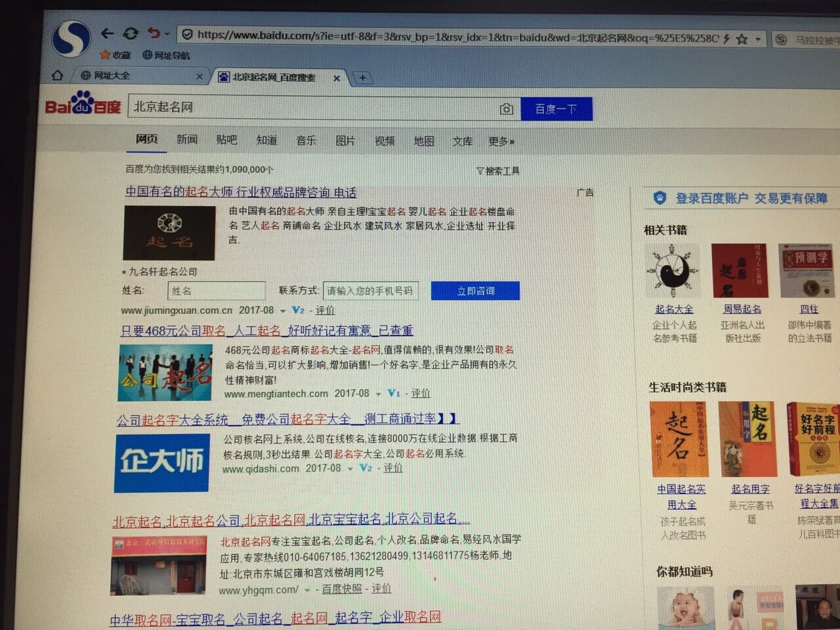The height and width of the screenshot is (630, 840).
Task: Expand dropdown after www.yhgqm.com/
Action: (x=307, y=591)
